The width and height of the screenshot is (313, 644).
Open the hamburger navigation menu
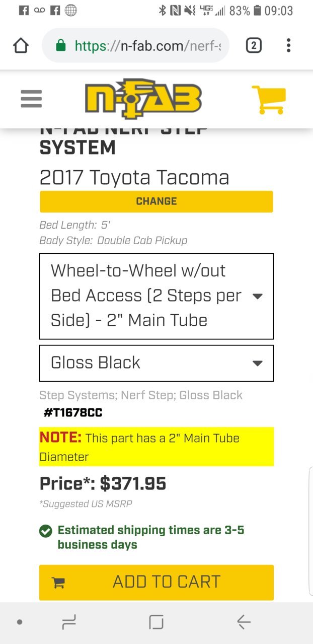click(x=31, y=99)
